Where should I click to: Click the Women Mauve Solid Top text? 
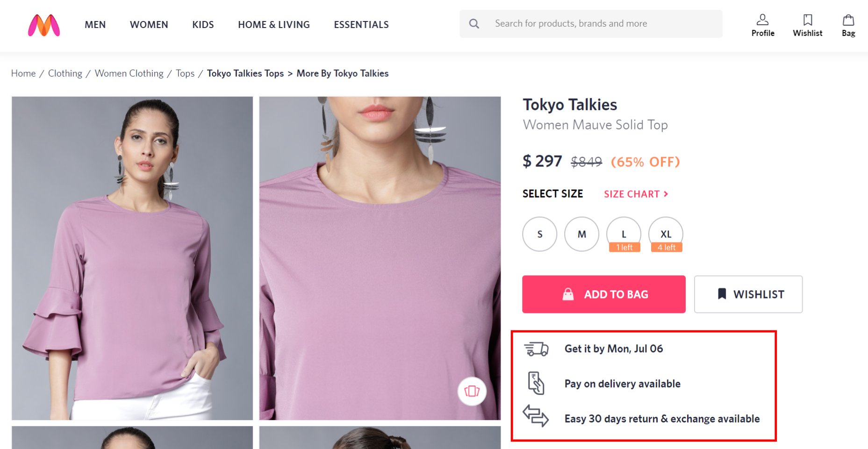pyautogui.click(x=595, y=125)
